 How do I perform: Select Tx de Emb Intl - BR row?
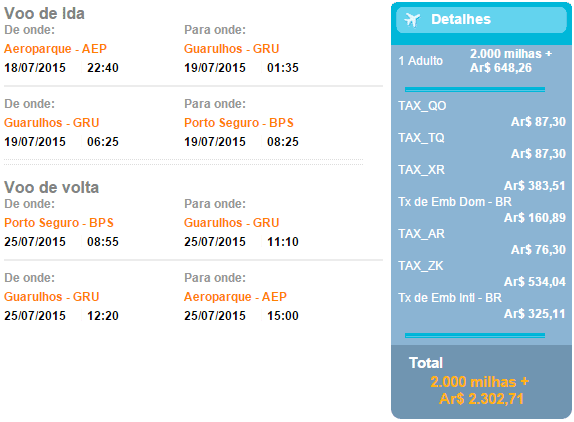[482, 306]
